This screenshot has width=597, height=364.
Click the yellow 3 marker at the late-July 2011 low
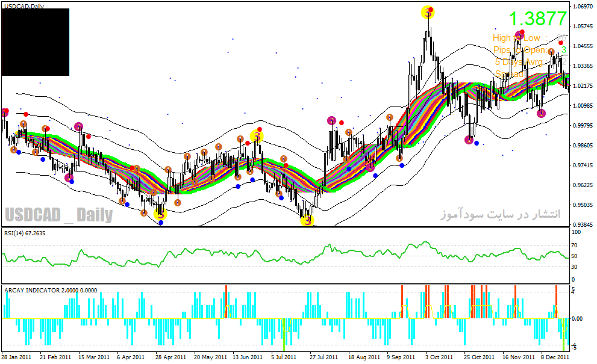(307, 220)
